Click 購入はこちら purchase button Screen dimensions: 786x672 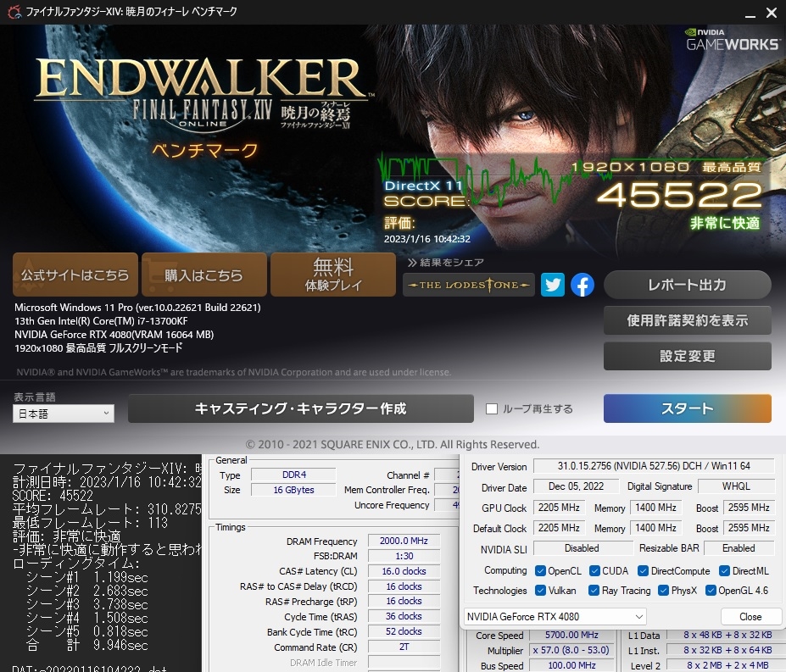pyautogui.click(x=204, y=275)
